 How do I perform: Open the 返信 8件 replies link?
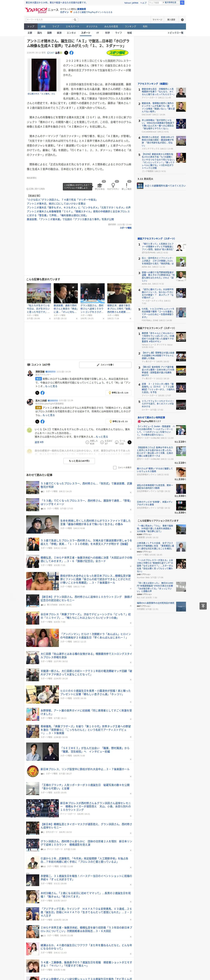tap(39, 442)
